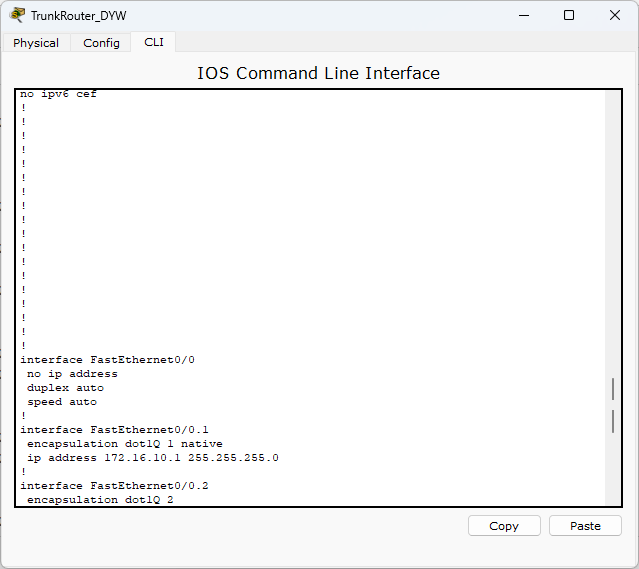Click the Packet Tracer router icon in title bar
Viewport: 639px width, 569px height.
pyautogui.click(x=17, y=15)
